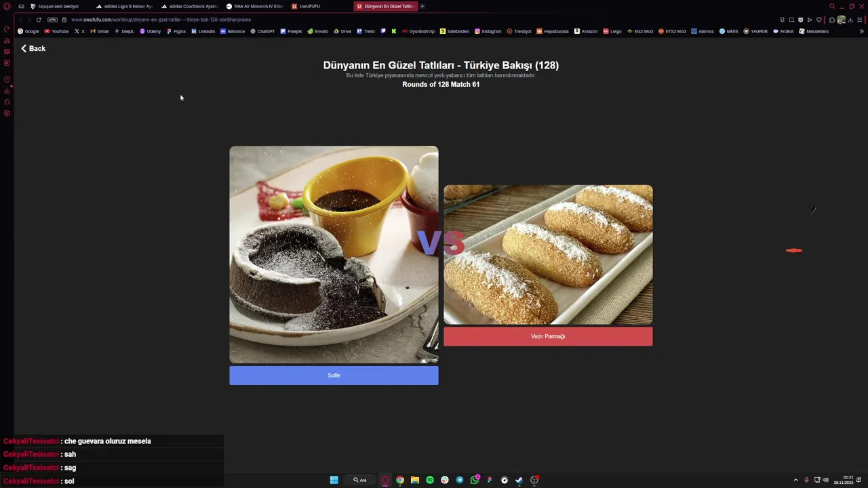
Task: Vote for Vezir Parmağı with the red button
Action: 548,336
